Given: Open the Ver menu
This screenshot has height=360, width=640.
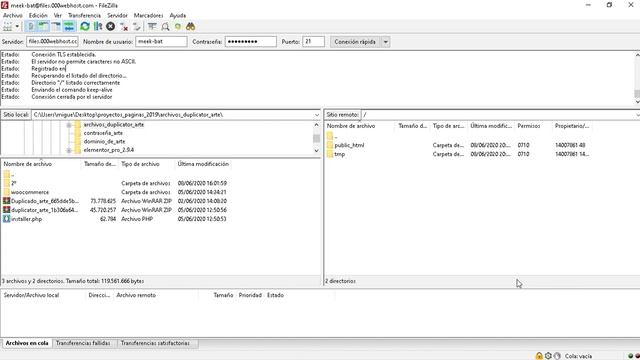Looking at the screenshot, I should tap(58, 16).
